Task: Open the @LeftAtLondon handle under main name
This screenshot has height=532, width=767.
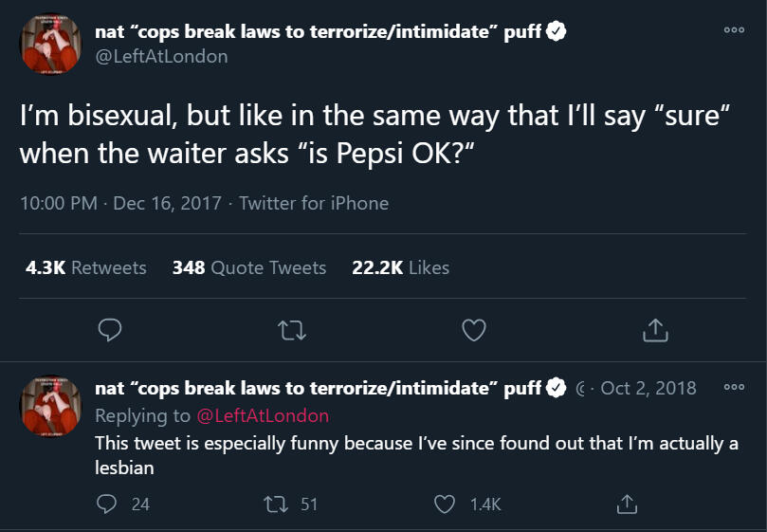Action: pyautogui.click(x=161, y=56)
